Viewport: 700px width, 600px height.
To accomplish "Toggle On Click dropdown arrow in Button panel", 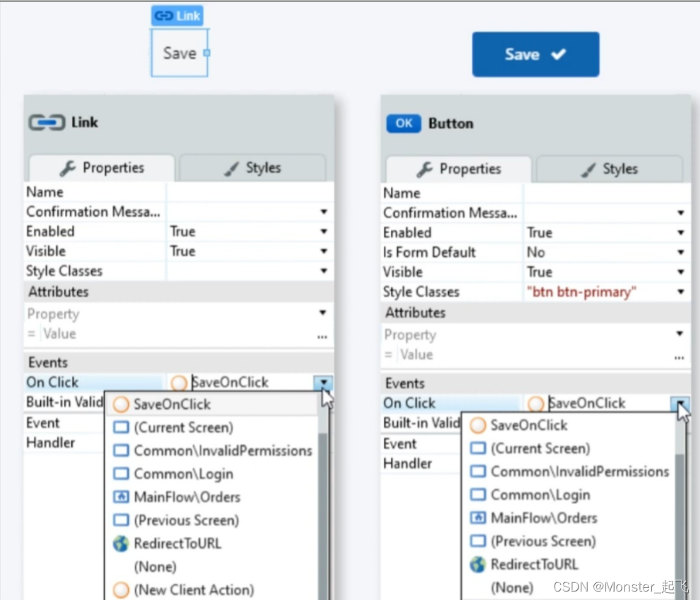I will click(680, 404).
